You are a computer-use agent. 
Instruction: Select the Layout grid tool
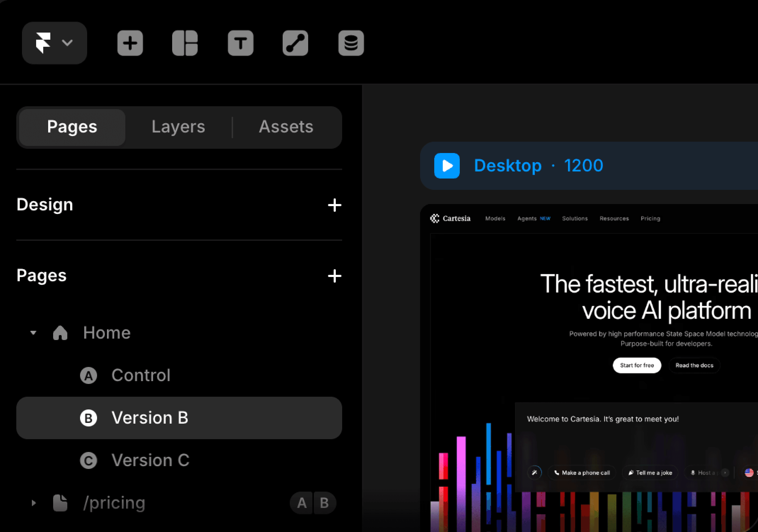tap(185, 43)
